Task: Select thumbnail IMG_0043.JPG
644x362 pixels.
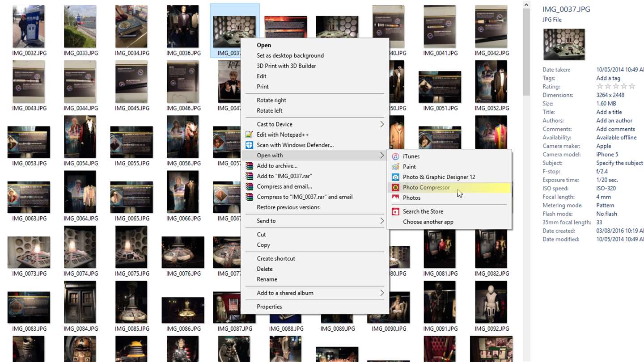Action: (29, 82)
